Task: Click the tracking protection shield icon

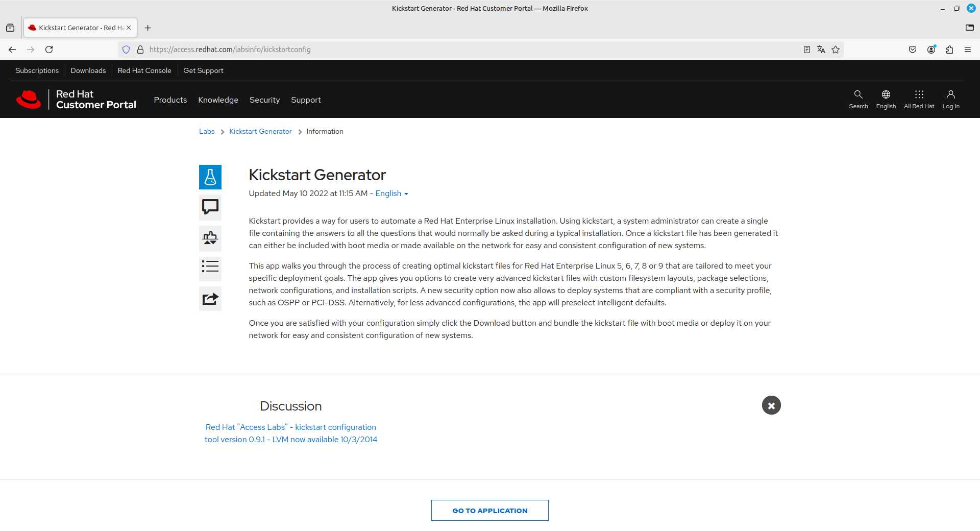Action: point(126,50)
